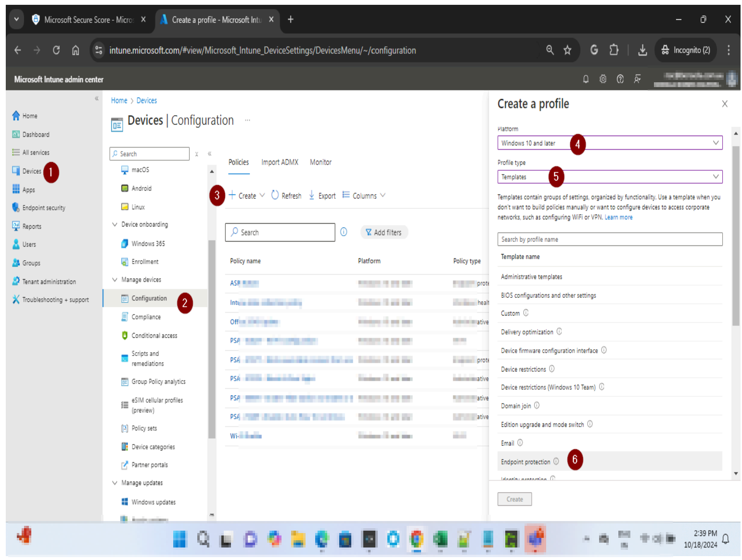Click the Search by profile name field
Viewport: 742px width, 560px height.
(x=610, y=239)
